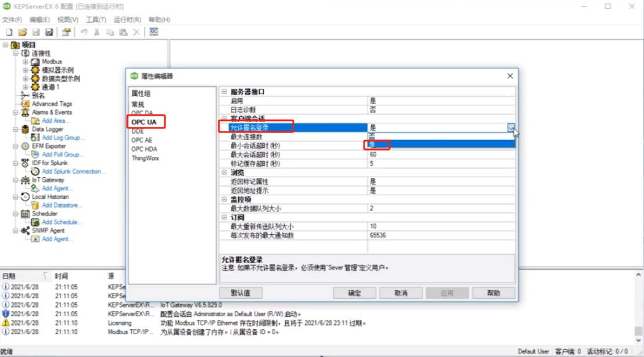Image resolution: width=644 pixels, height=357 pixels.
Task: Click the 别名 alias tree icon
Action: 25,95
